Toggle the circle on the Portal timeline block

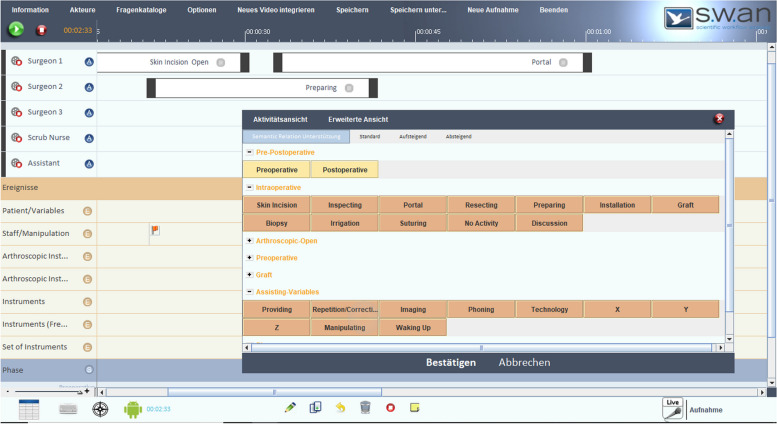click(x=563, y=62)
